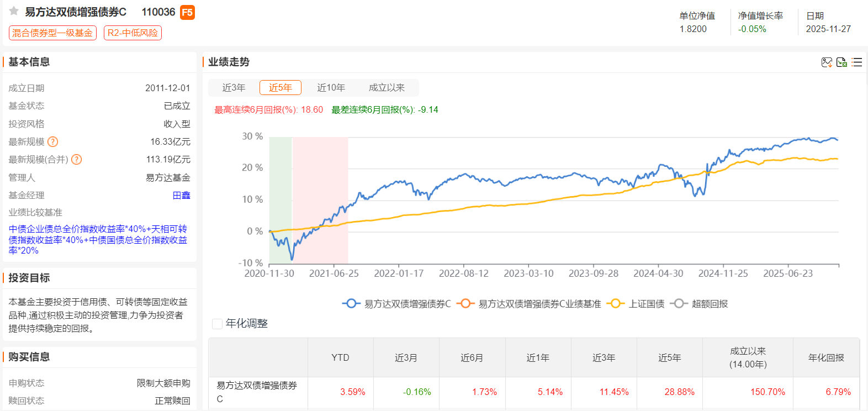Export performance data to Excel
The height and width of the screenshot is (411, 868).
click(x=841, y=62)
